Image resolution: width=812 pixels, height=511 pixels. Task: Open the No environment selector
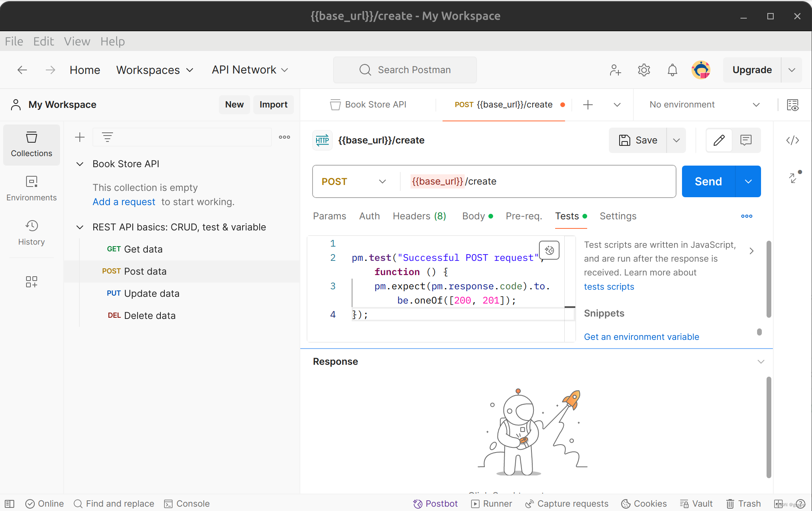click(705, 105)
